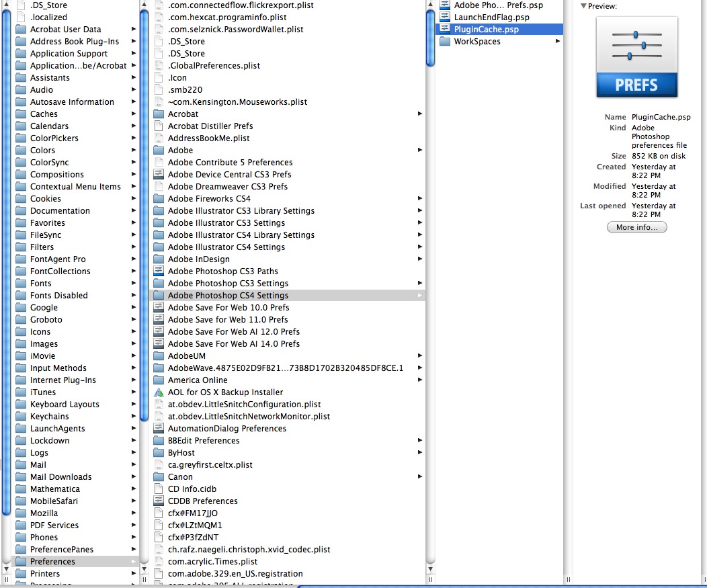This screenshot has height=588, width=707.
Task: Click the LaunchEndFlag.psp file icon
Action: point(444,17)
